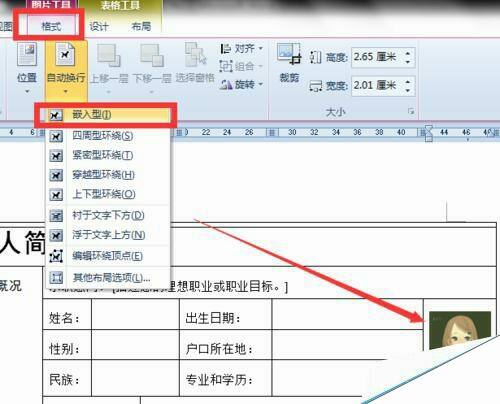Click the 紧密型环绕 menu icon
Screen dimensions: 500x404
tap(56, 156)
